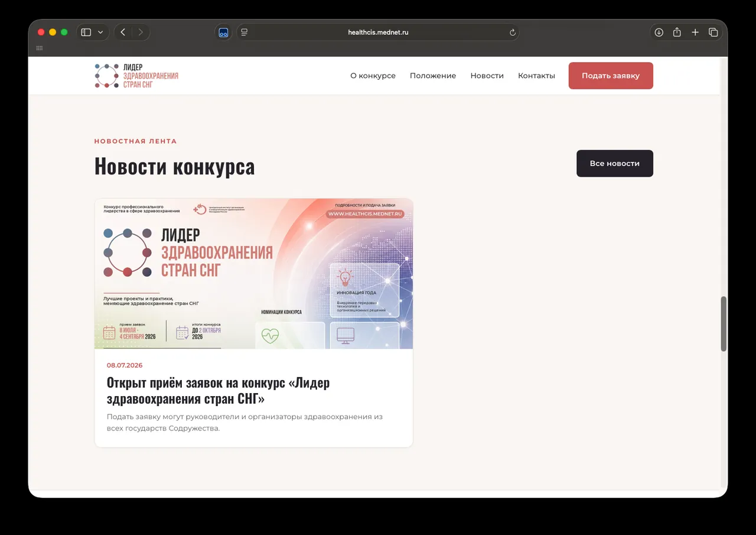Zoom the Safari window with green button
756x535 pixels.
pos(64,33)
